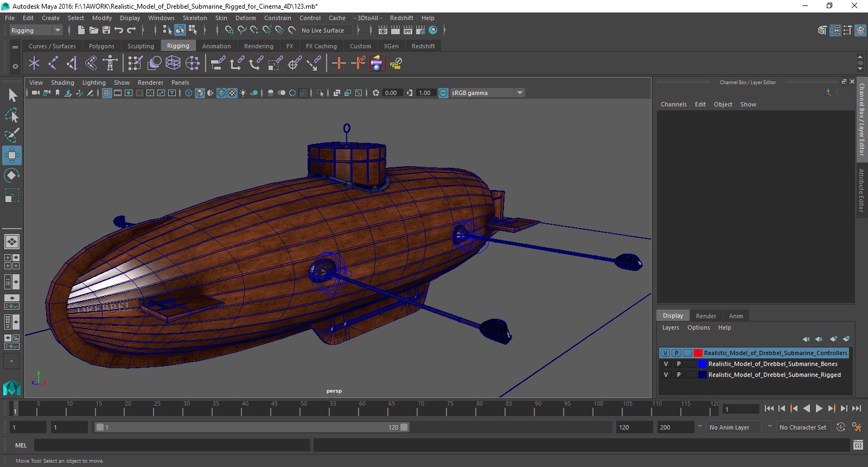The width and height of the screenshot is (868, 467).
Task: Open the No Anim Layer dropdown arrow
Action: [x=700, y=427]
